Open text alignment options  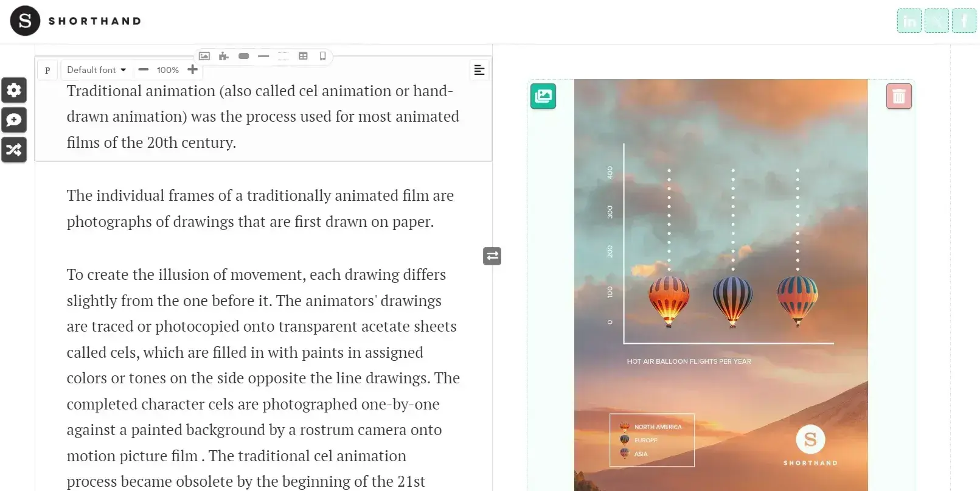[479, 70]
